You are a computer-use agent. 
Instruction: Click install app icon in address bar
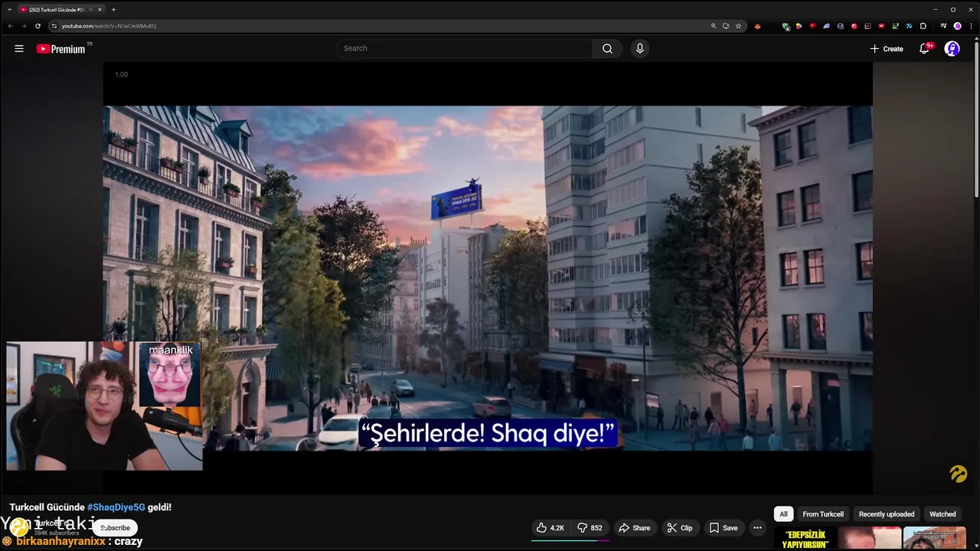tap(726, 26)
